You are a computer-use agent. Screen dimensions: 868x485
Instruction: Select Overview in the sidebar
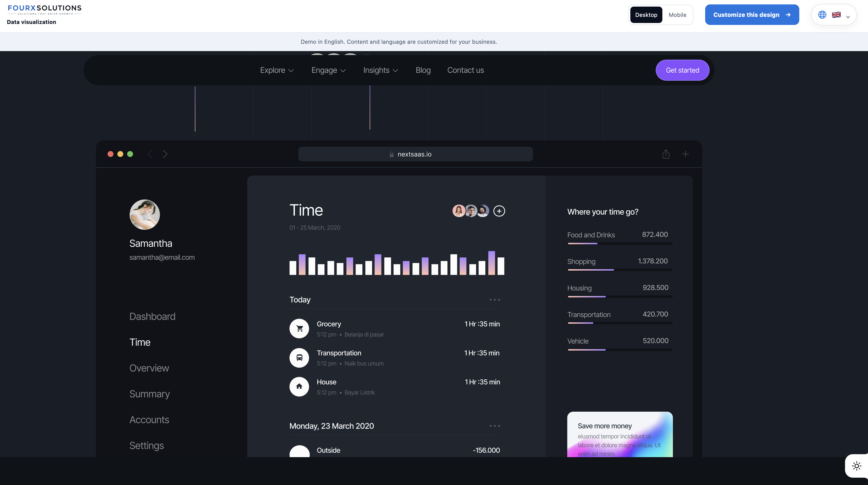coord(149,368)
